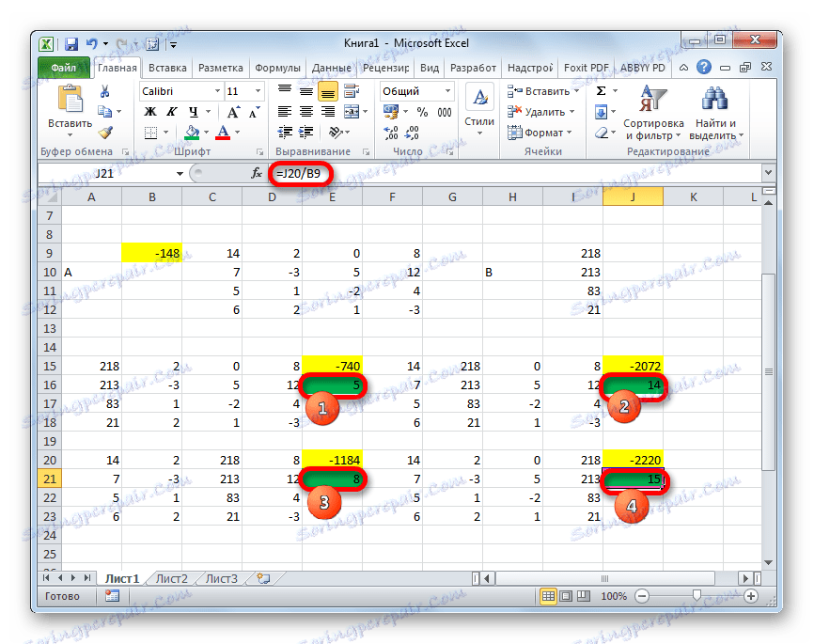Click the Save icon in quick access toolbar
The width and height of the screenshot is (814, 644).
click(x=71, y=44)
